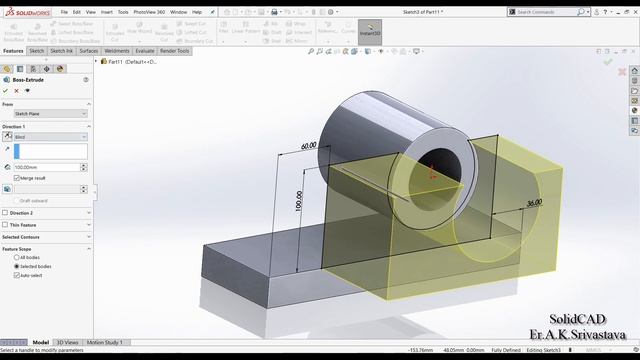
Task: Expand the Part11 tree in graphics area
Action: [97, 62]
